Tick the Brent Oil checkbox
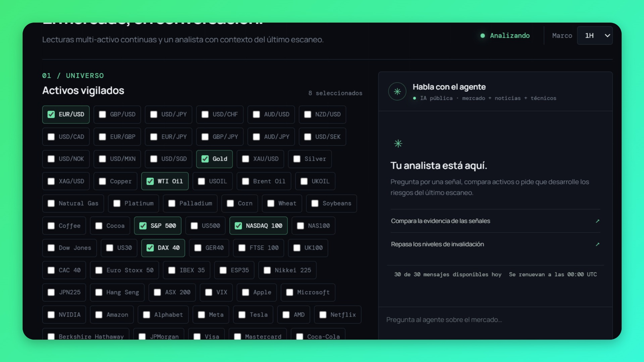Image resolution: width=644 pixels, height=362 pixels. [246, 181]
